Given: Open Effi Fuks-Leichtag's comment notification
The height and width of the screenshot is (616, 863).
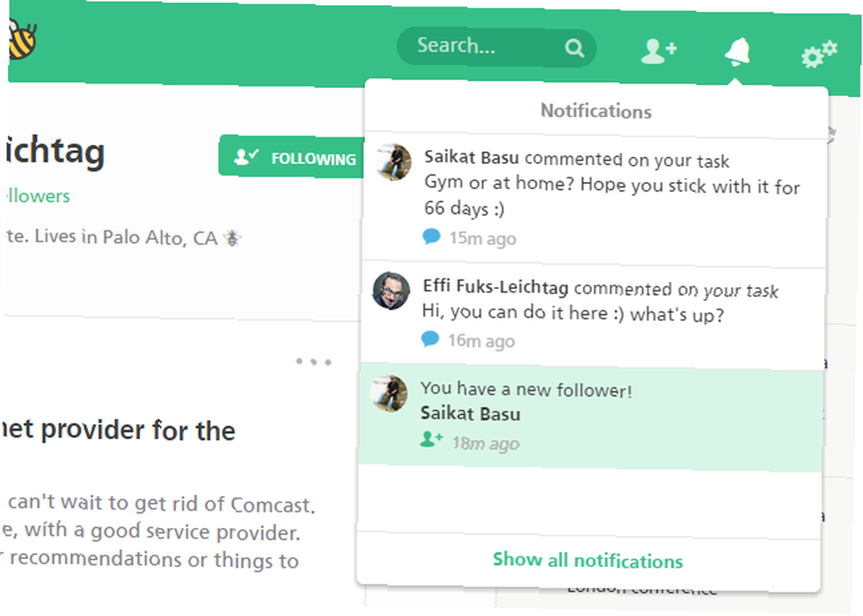Looking at the screenshot, I should (x=593, y=315).
